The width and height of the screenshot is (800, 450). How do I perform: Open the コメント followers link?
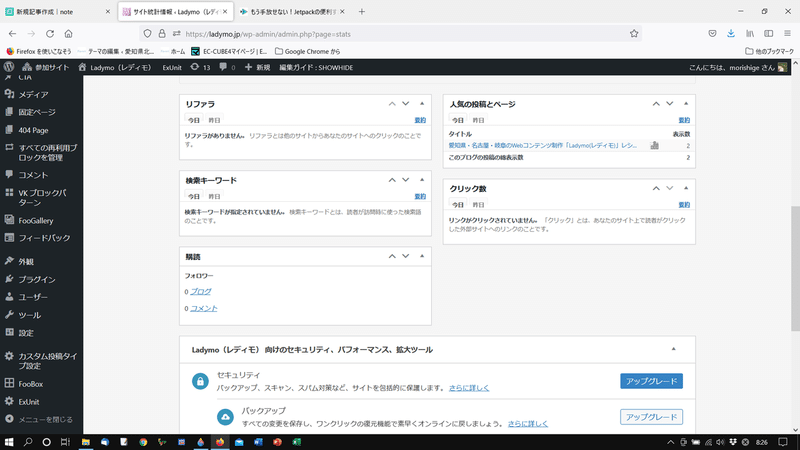pyautogui.click(x=204, y=308)
